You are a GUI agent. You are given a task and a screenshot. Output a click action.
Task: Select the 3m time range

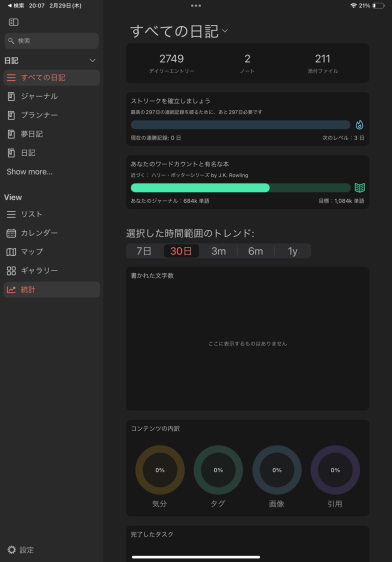(218, 251)
